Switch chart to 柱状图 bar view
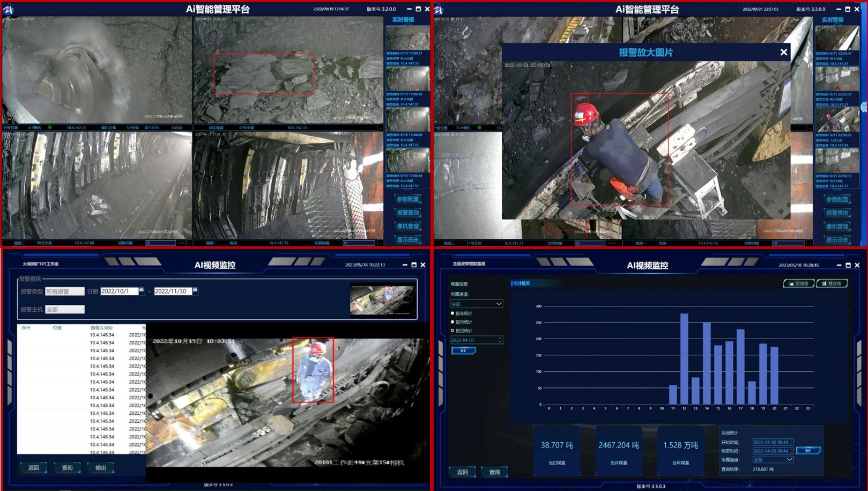 pos(832,283)
